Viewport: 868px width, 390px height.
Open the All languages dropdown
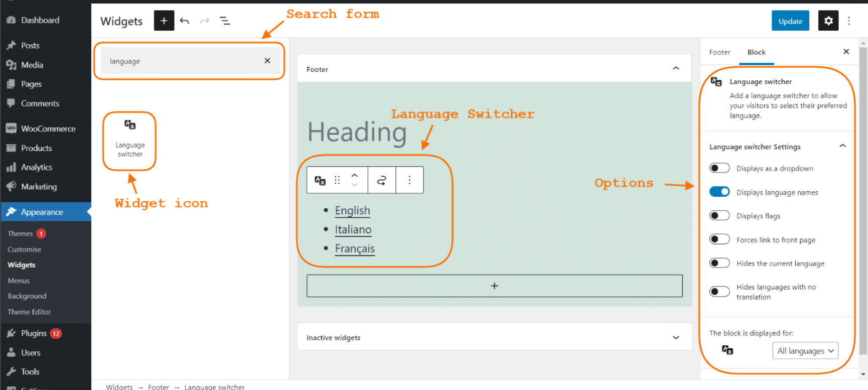tap(805, 351)
